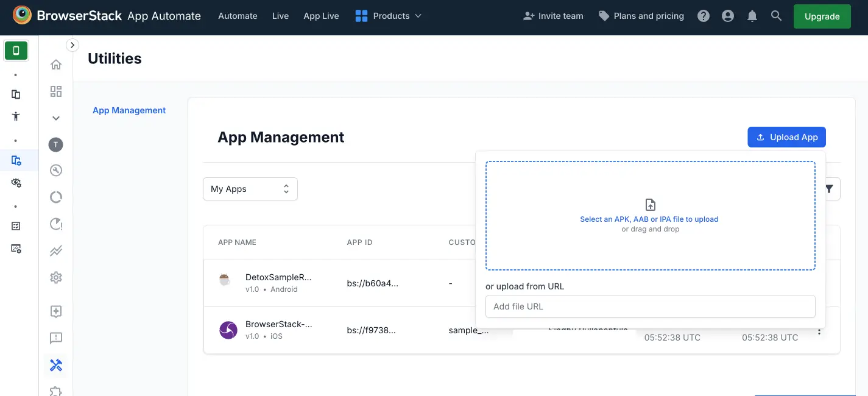Open the Dashboard grid icon in sidebar
Image resolution: width=868 pixels, height=396 pixels.
(x=55, y=91)
